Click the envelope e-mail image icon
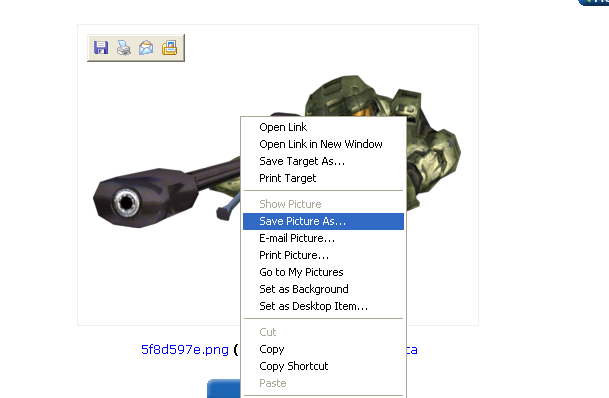Image resolution: width=609 pixels, height=398 pixels. (146, 47)
